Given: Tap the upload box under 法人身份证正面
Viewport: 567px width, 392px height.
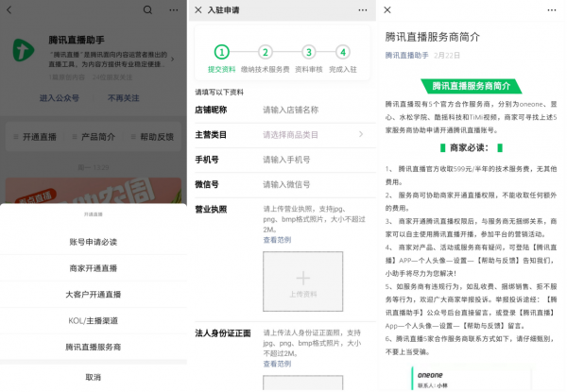Looking at the screenshot, I should click(x=303, y=383).
